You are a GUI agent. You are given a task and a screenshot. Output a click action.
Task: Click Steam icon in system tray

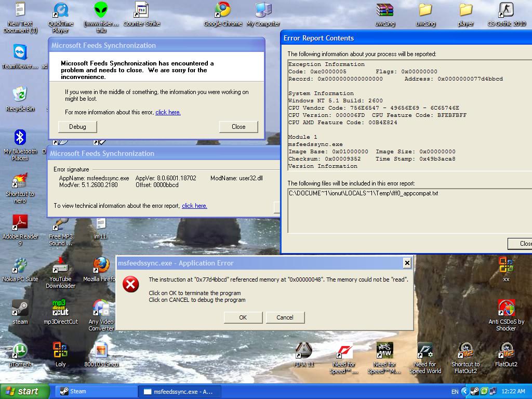pyautogui.click(x=475, y=392)
